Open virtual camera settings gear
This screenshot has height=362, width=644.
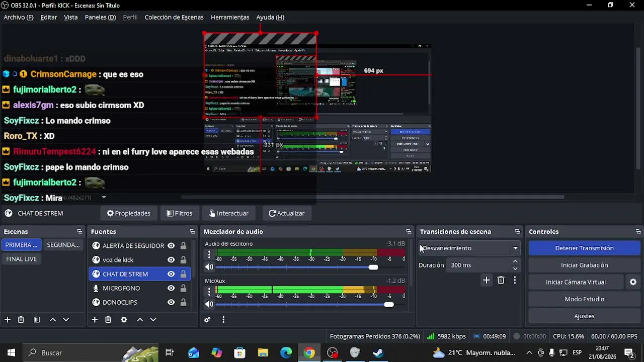(x=633, y=283)
